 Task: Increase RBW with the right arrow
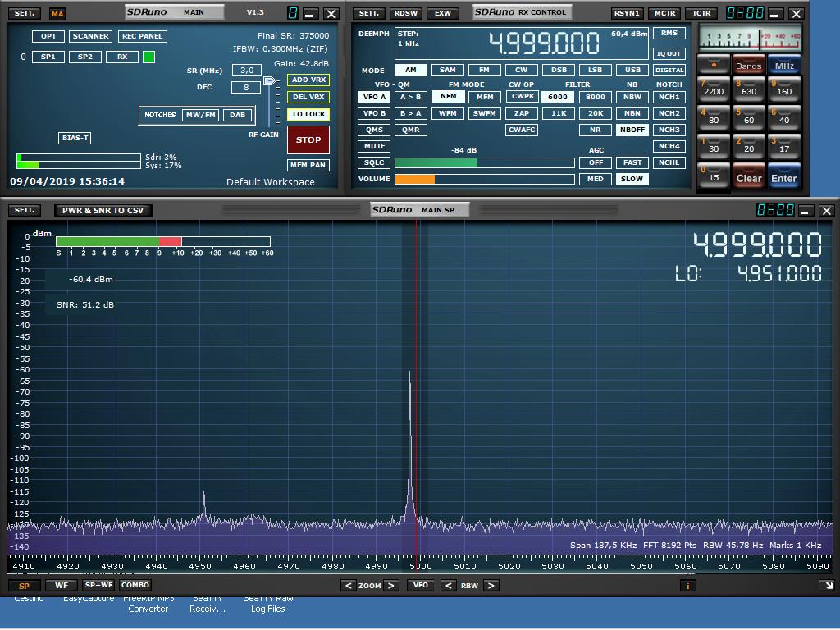[491, 586]
